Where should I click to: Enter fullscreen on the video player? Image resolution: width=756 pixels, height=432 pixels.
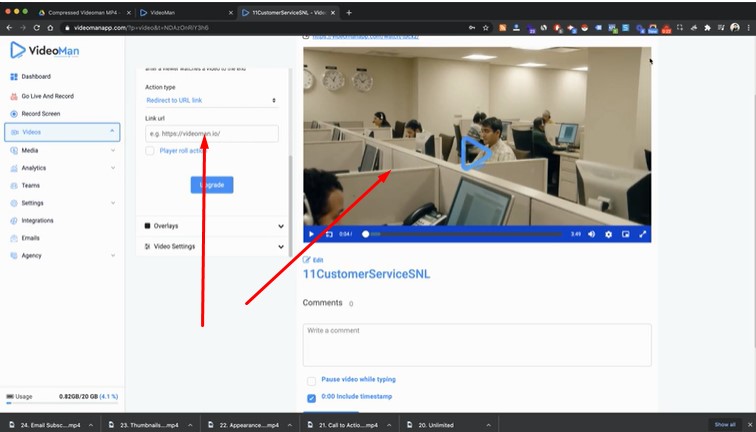pos(642,234)
